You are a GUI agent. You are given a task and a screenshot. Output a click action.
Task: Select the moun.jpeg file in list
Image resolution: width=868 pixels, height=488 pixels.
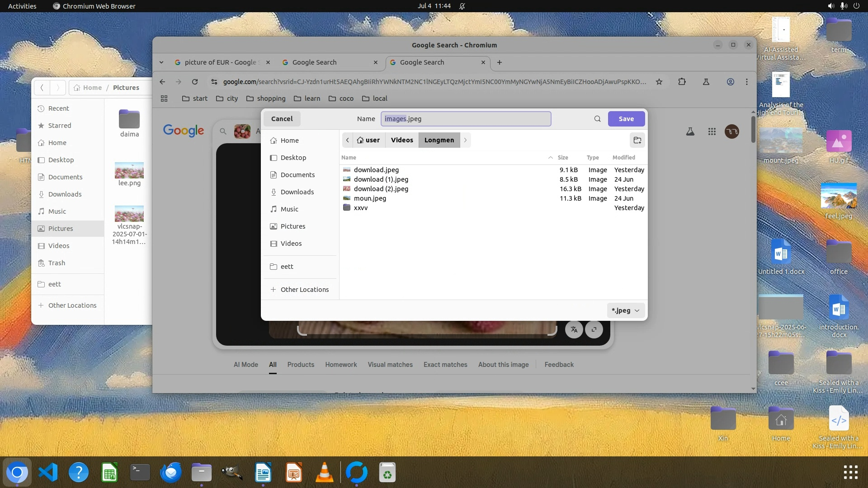pos(369,198)
